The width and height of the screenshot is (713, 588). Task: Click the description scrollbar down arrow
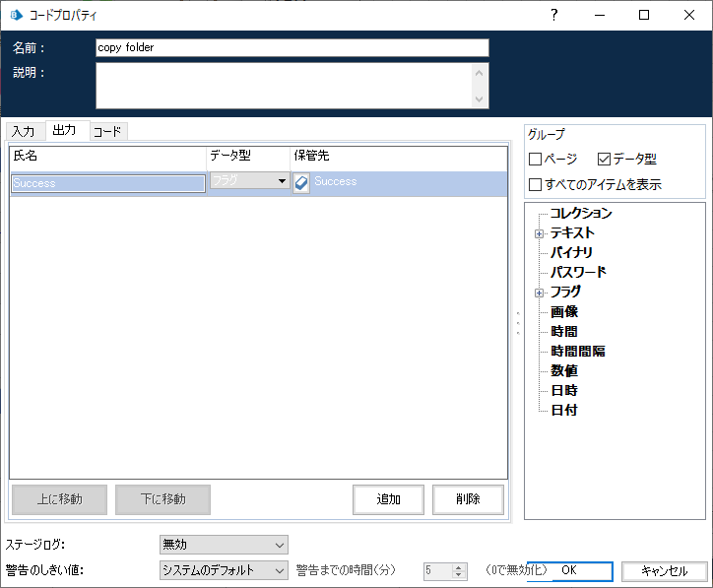click(479, 99)
